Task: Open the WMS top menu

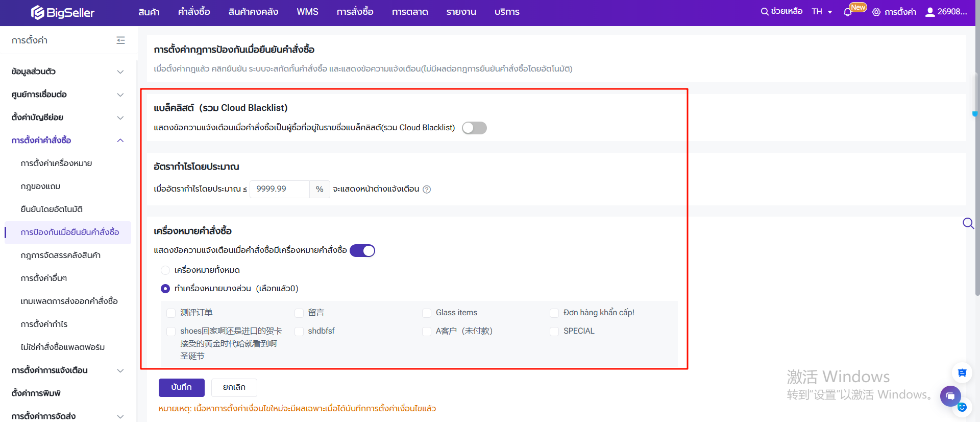Action: (x=307, y=12)
